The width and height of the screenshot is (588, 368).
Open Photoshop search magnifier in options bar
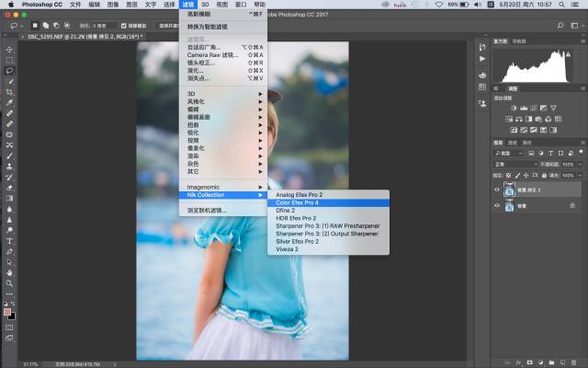click(x=560, y=26)
